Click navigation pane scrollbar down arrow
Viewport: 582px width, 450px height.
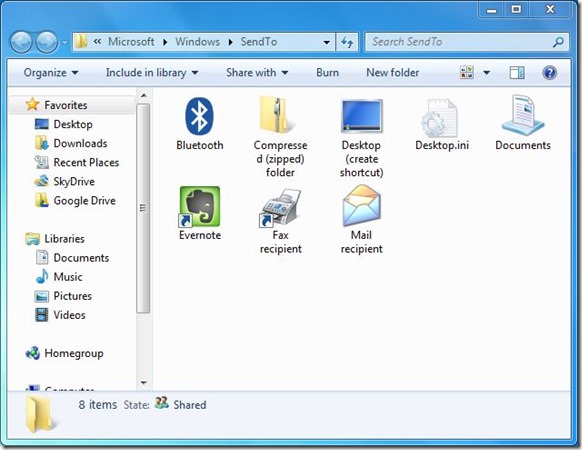144,382
